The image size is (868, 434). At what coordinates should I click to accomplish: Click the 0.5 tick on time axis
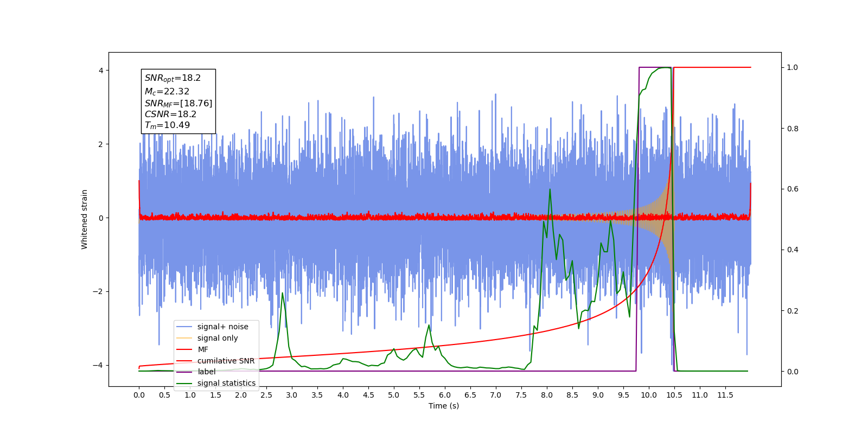pyautogui.click(x=164, y=395)
